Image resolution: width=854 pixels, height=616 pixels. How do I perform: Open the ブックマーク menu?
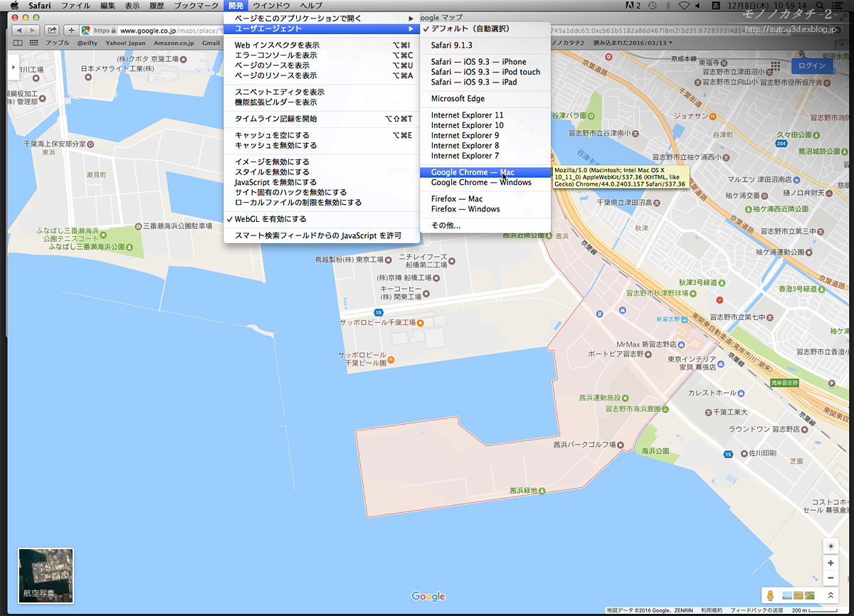pyautogui.click(x=196, y=6)
